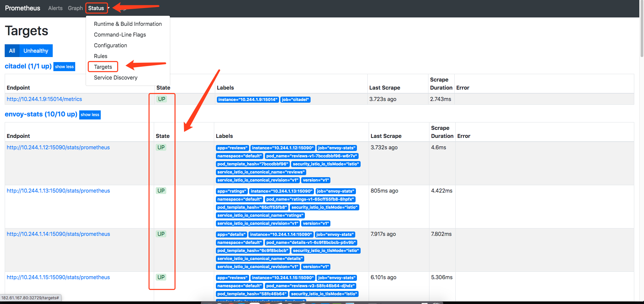This screenshot has width=644, height=304.
Task: Go to the Alerts page
Action: pyautogui.click(x=55, y=8)
